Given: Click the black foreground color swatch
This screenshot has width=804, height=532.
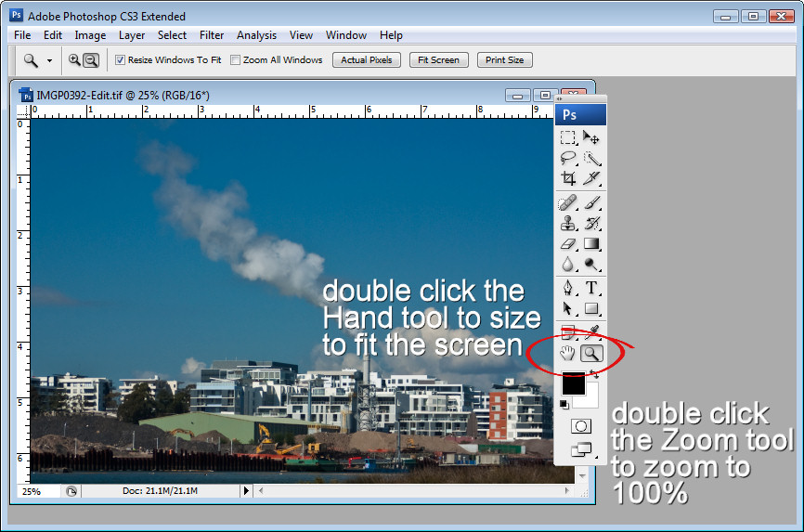Looking at the screenshot, I should [572, 383].
